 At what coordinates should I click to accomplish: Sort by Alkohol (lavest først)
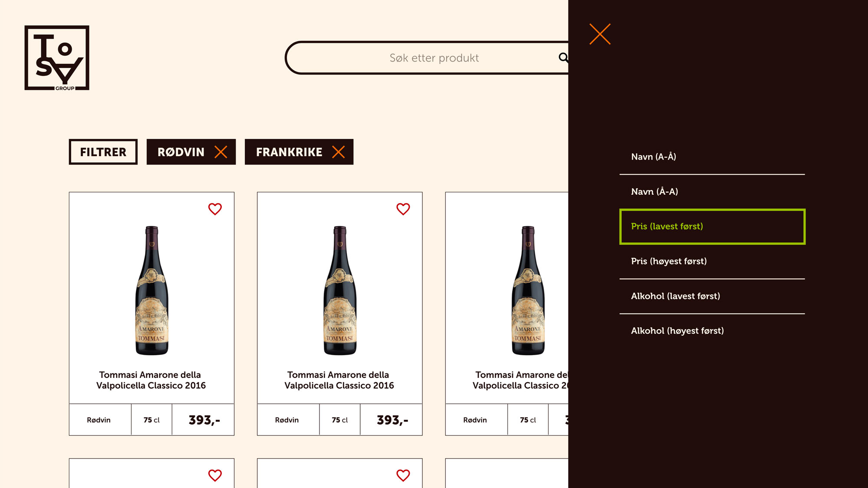(x=712, y=296)
